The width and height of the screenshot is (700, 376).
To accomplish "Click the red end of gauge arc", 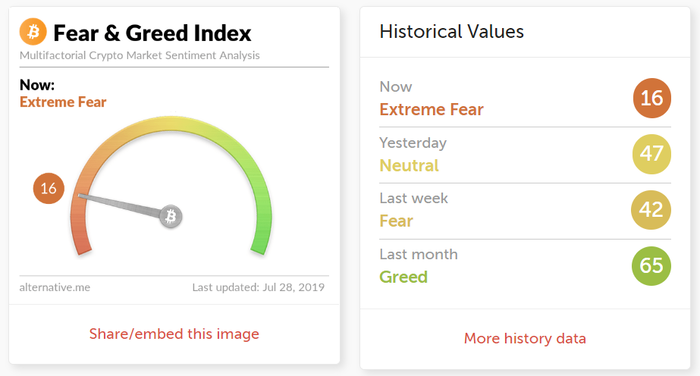I will pyautogui.click(x=81, y=241).
